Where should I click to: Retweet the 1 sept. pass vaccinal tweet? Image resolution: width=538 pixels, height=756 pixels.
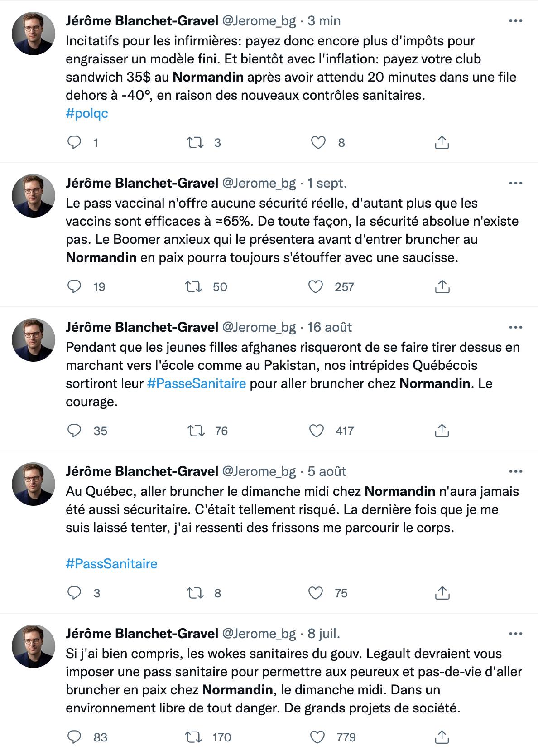[195, 287]
